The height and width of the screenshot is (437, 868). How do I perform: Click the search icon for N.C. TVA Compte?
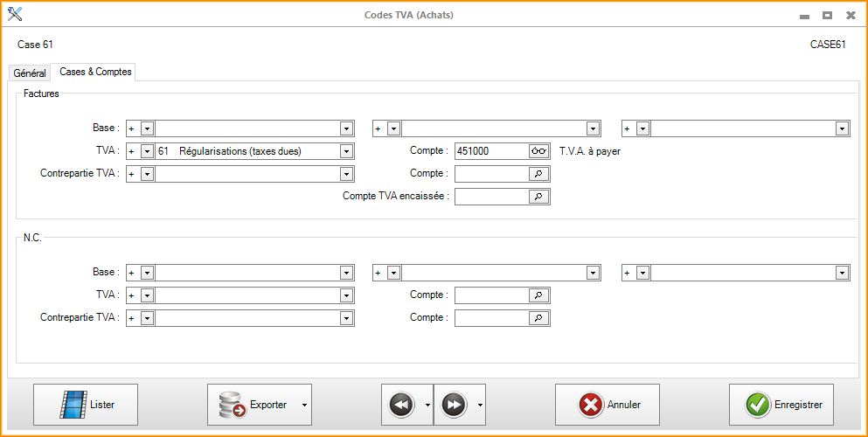click(538, 295)
